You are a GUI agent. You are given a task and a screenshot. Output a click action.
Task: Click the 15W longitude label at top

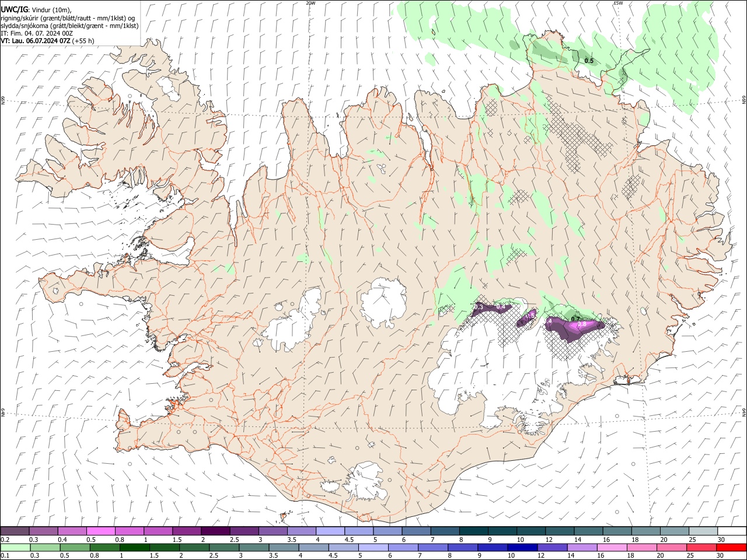click(618, 3)
